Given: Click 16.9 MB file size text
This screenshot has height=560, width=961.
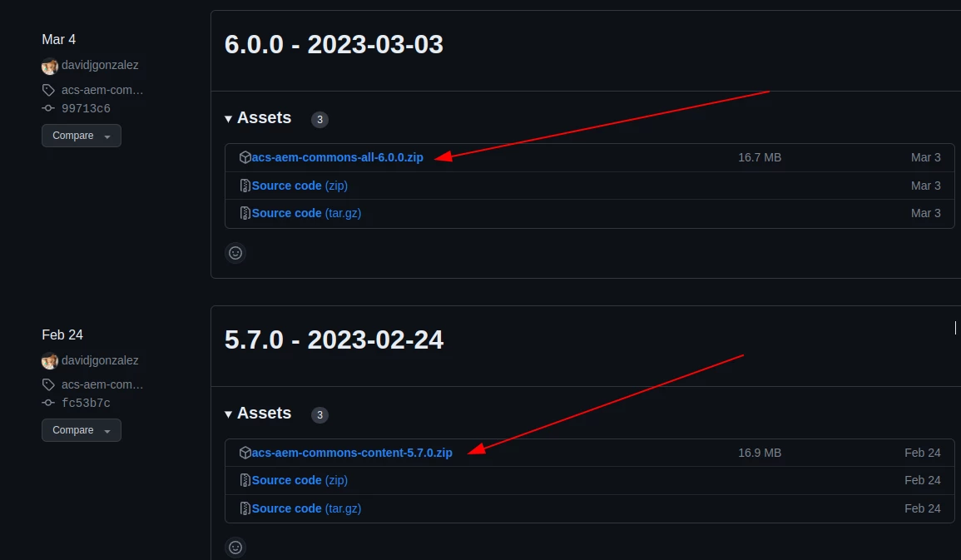Looking at the screenshot, I should point(760,453).
